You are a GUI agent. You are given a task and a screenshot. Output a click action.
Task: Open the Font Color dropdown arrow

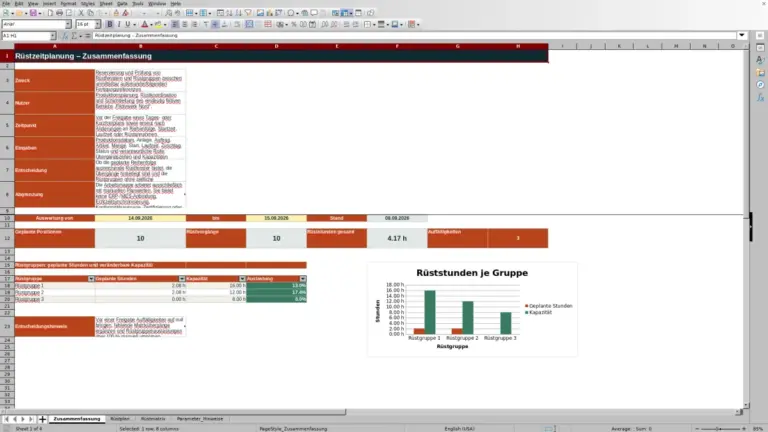(151, 24)
